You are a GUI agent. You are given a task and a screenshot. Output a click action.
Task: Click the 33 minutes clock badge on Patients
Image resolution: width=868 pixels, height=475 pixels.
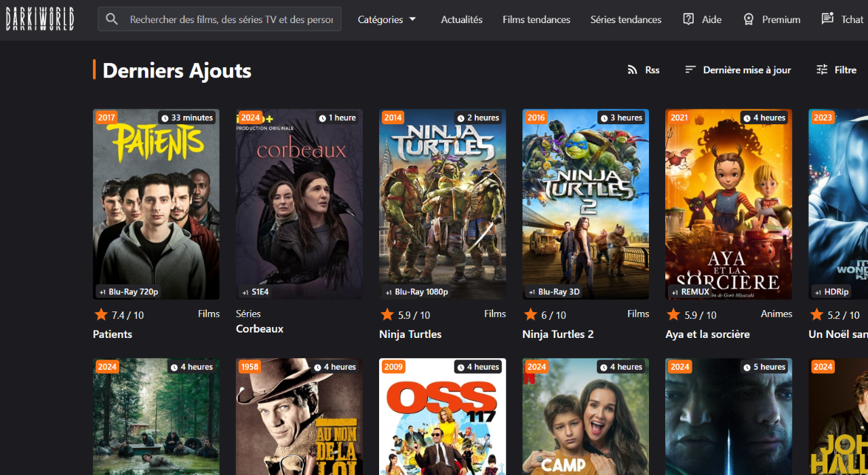pyautogui.click(x=187, y=118)
